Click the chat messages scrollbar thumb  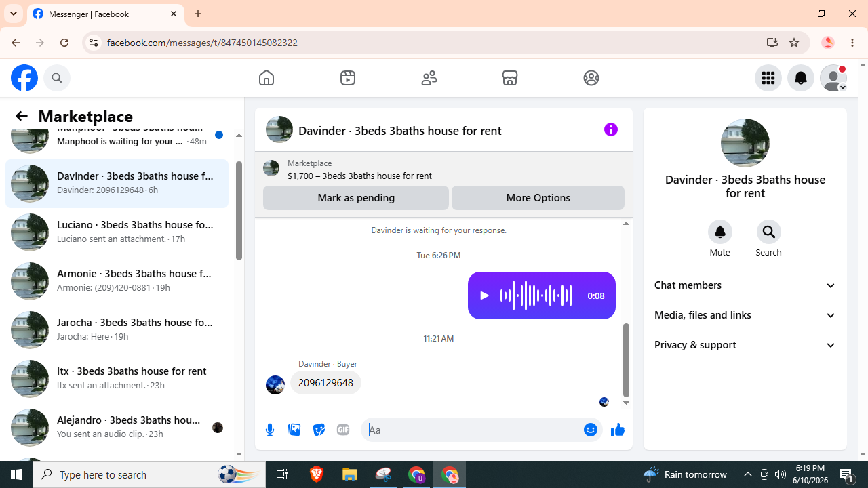(626, 360)
